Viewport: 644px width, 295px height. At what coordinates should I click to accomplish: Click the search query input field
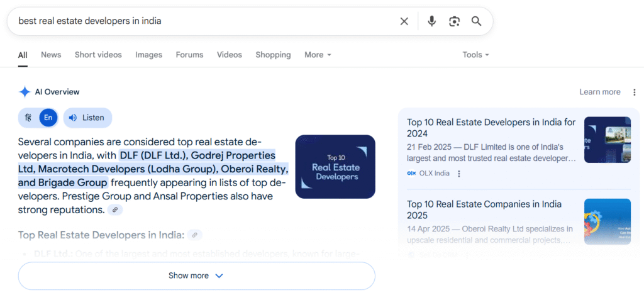click(x=206, y=21)
